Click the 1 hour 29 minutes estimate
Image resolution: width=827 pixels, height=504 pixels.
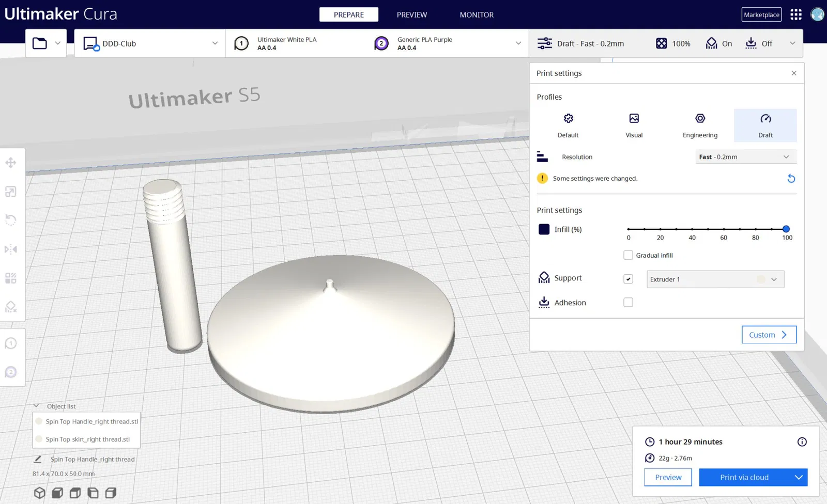(x=691, y=442)
